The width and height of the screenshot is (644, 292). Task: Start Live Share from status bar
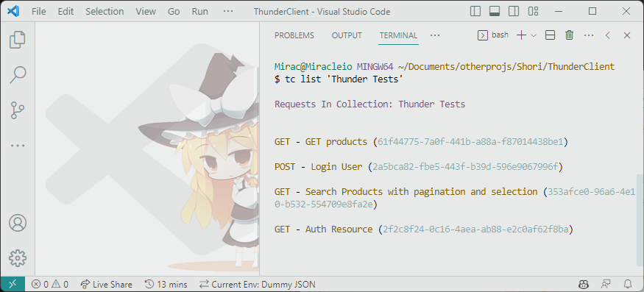(x=107, y=284)
